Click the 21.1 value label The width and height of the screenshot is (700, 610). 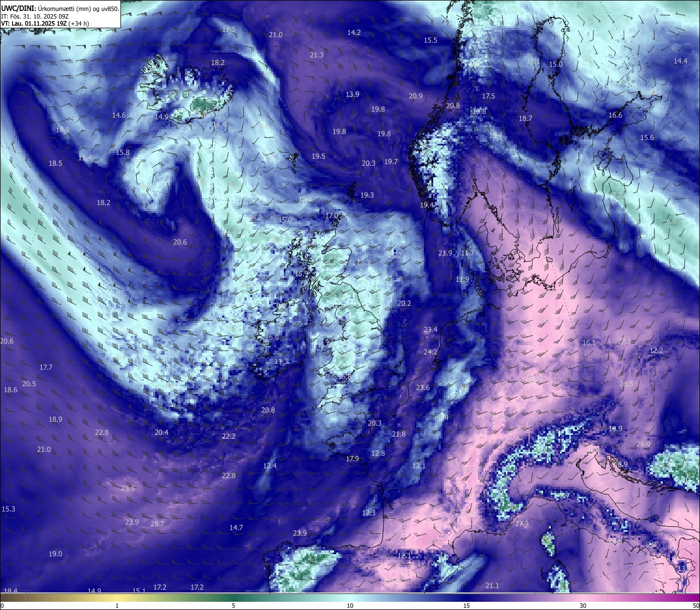point(492,586)
